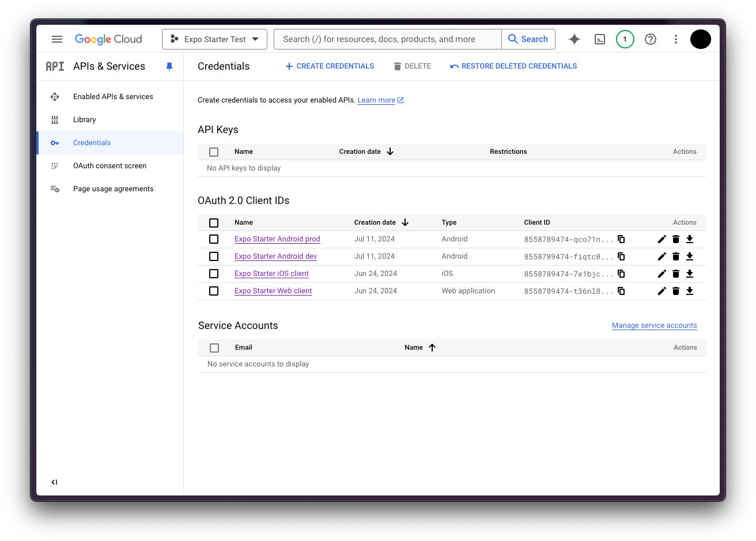Click the account profile avatar
Image resolution: width=756 pixels, height=541 pixels.
click(701, 39)
